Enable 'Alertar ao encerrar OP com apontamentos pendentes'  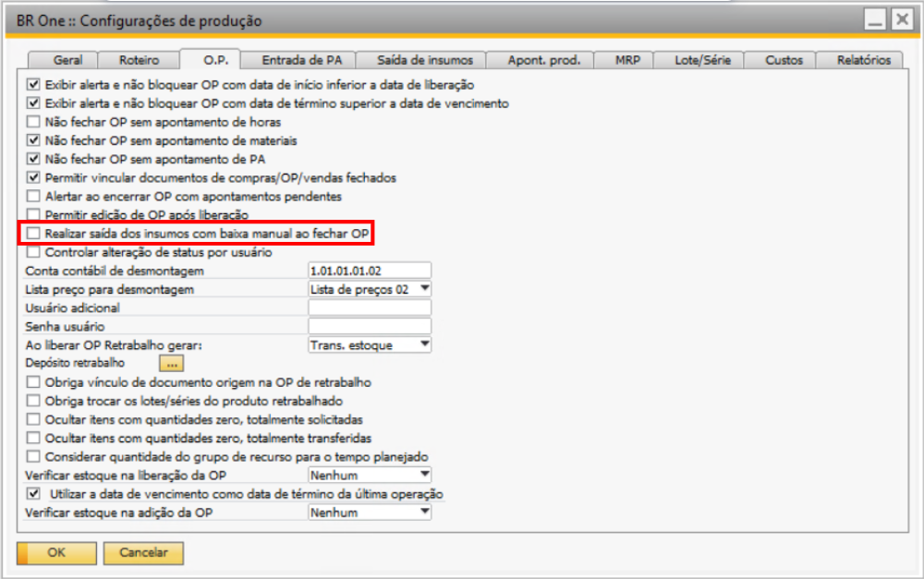point(34,197)
